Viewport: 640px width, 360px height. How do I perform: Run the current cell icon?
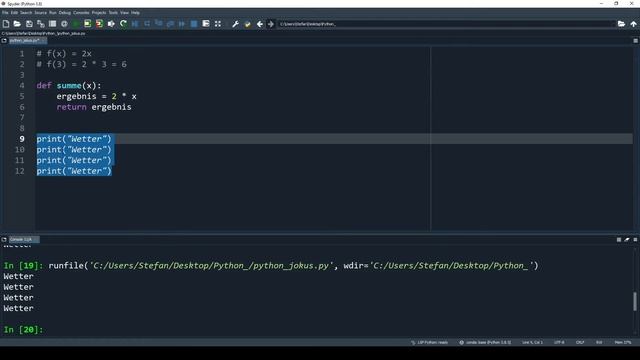coord(87,24)
